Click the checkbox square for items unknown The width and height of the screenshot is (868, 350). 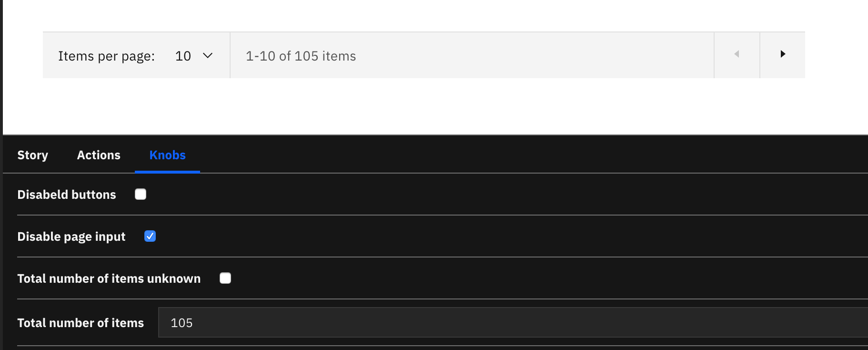[225, 278]
